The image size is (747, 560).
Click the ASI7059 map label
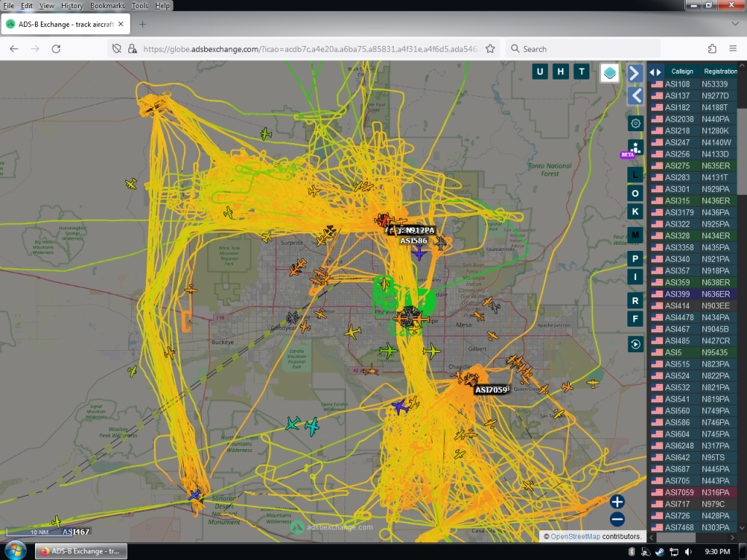point(492,390)
